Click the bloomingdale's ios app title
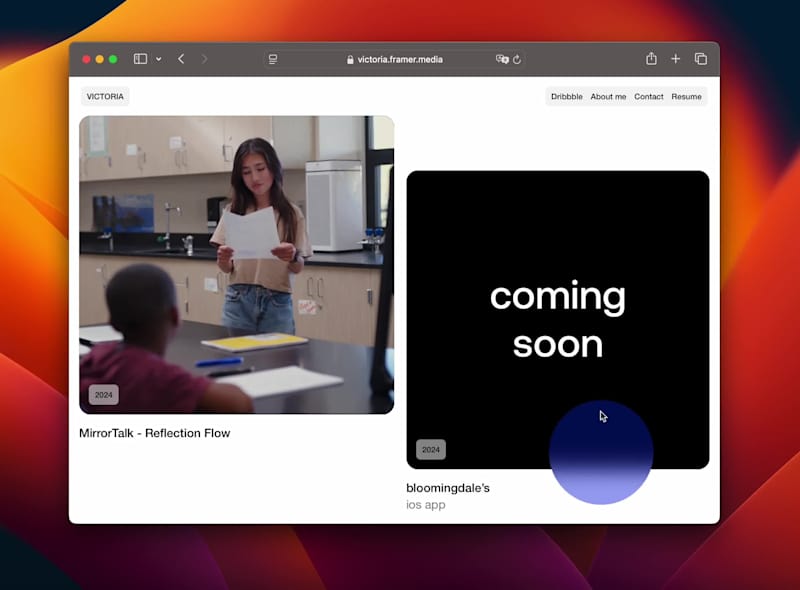This screenshot has width=800, height=590. (x=448, y=488)
